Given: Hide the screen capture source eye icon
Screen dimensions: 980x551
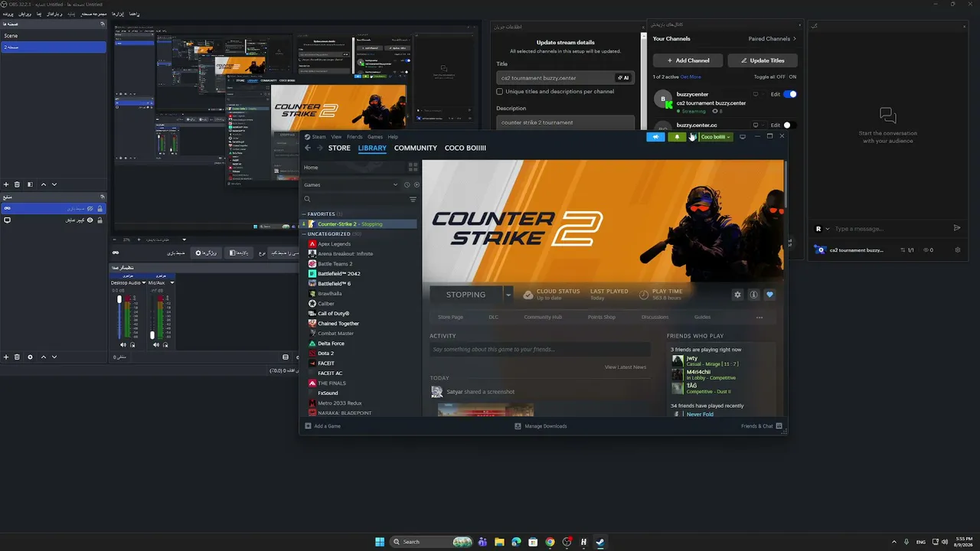Looking at the screenshot, I should pyautogui.click(x=90, y=220).
